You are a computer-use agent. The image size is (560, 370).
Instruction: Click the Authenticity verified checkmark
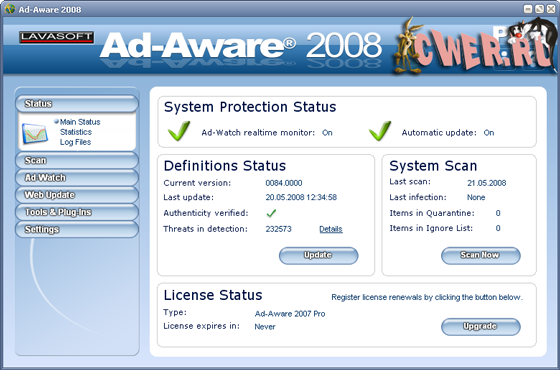click(x=271, y=213)
